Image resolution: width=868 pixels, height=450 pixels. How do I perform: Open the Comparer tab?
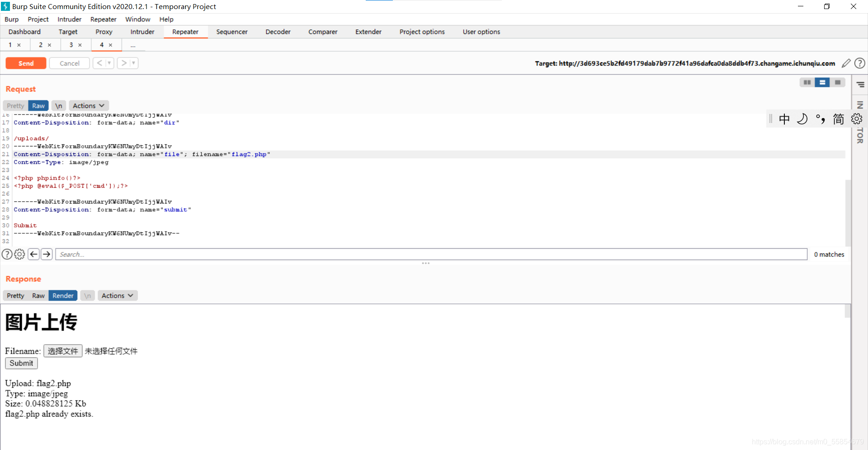pos(323,32)
